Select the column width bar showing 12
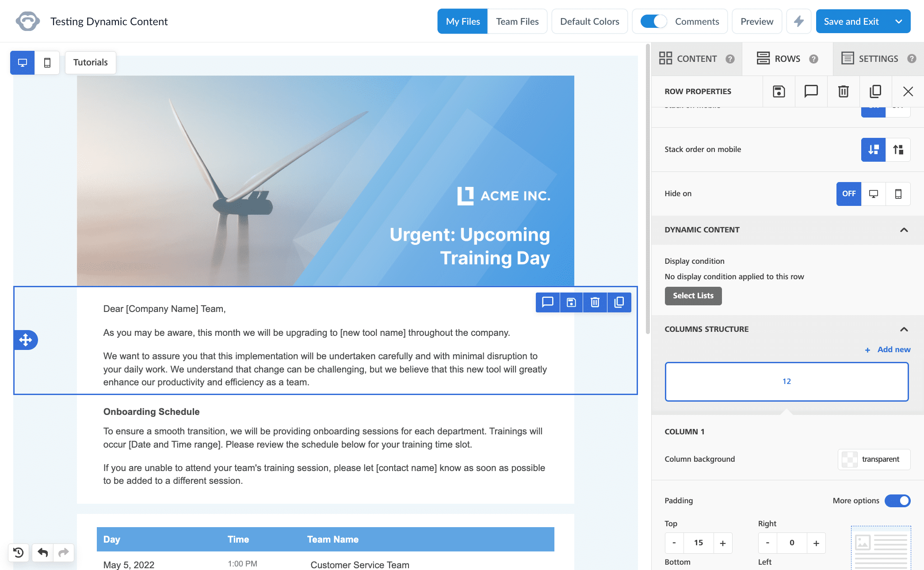The height and width of the screenshot is (570, 924). [x=787, y=381]
